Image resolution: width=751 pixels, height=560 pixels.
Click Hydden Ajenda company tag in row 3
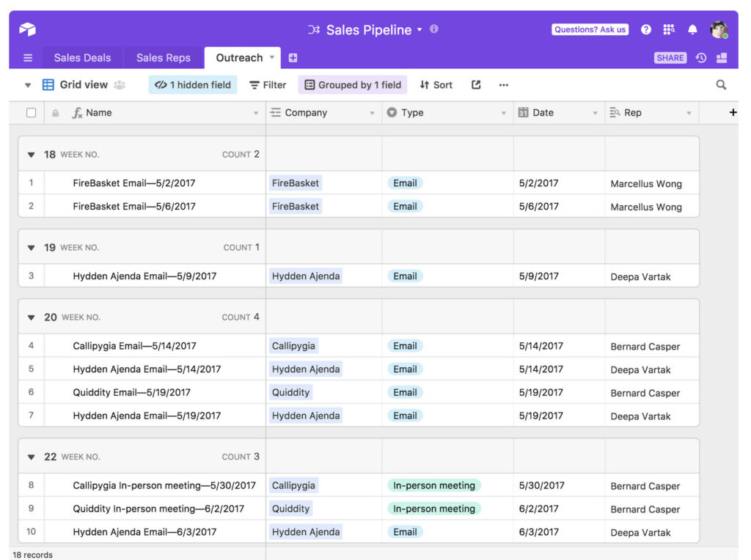pos(306,276)
